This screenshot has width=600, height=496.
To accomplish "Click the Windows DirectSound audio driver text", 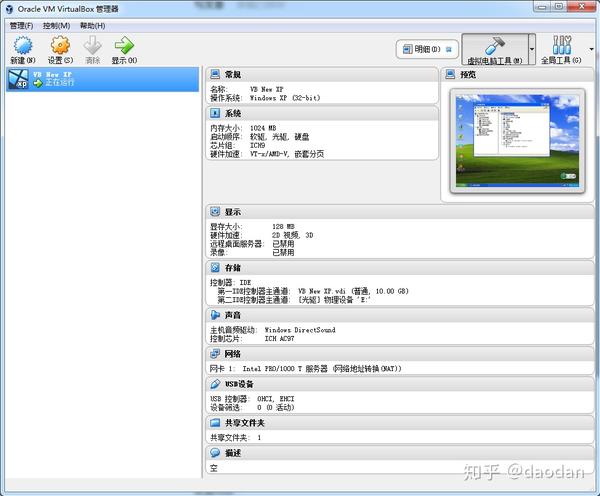I will coord(300,330).
